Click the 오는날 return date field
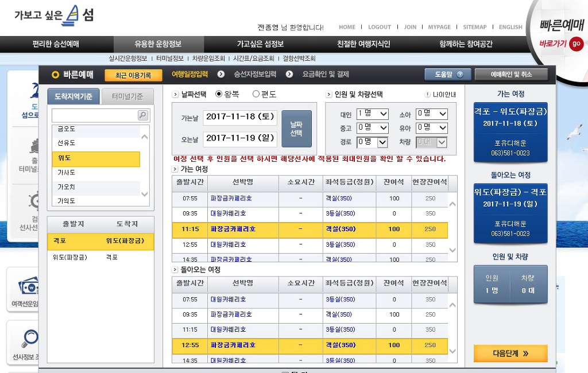This screenshot has height=373, width=588. [240, 138]
